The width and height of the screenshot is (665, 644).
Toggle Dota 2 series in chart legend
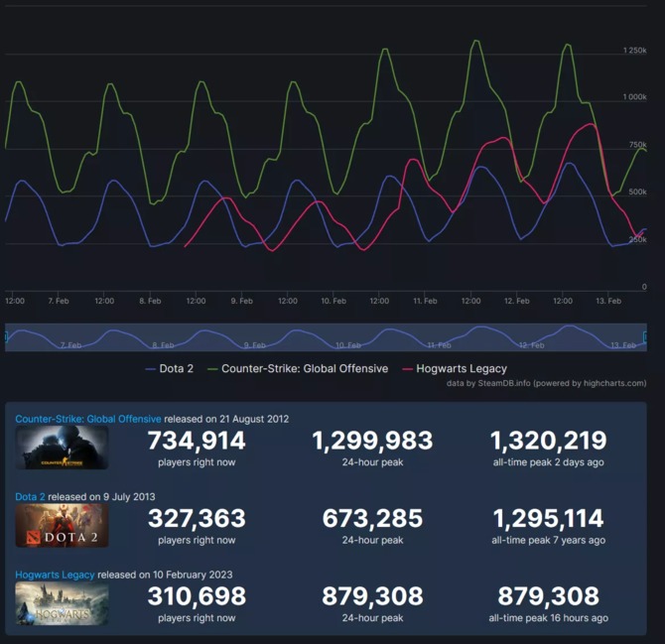pos(170,369)
